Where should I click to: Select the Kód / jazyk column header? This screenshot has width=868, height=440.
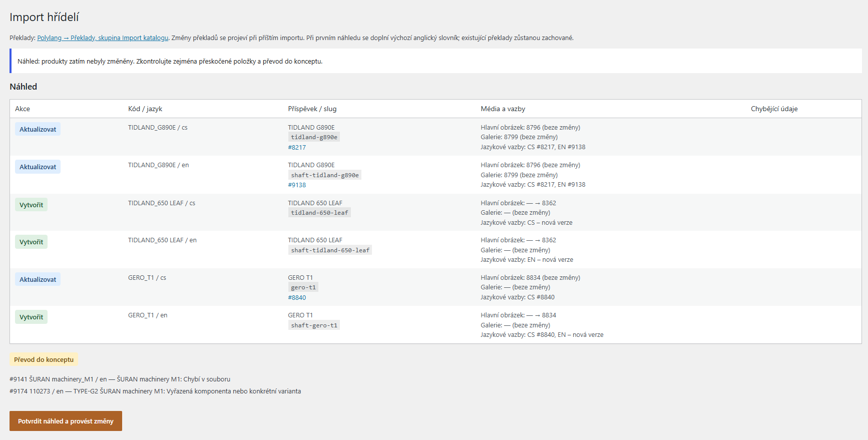click(145, 109)
